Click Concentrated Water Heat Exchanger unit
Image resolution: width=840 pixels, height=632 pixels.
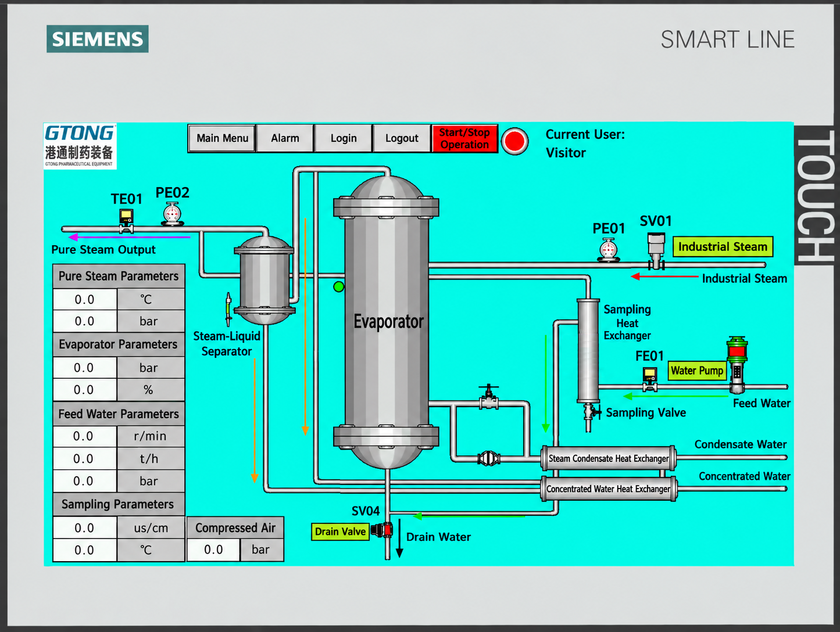tap(609, 489)
